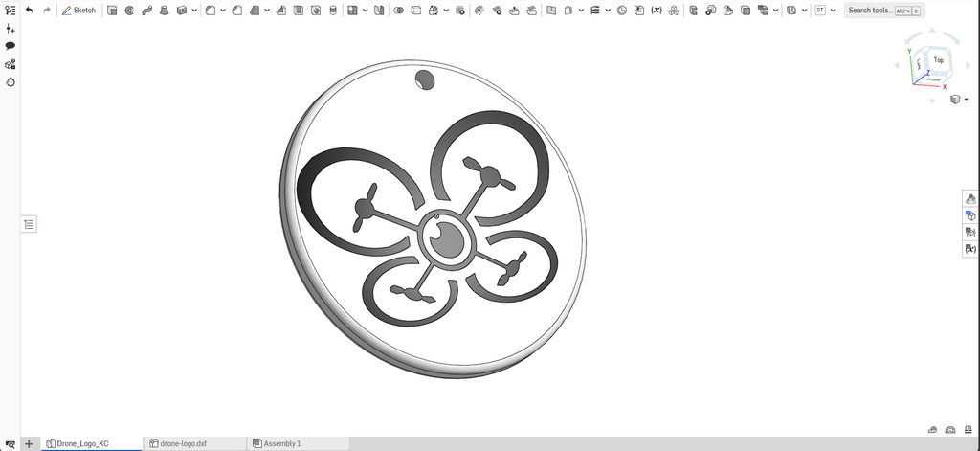Toggle the variable table (x) panel at right
Image resolution: width=980 pixels, height=451 pixels.
tap(970, 249)
